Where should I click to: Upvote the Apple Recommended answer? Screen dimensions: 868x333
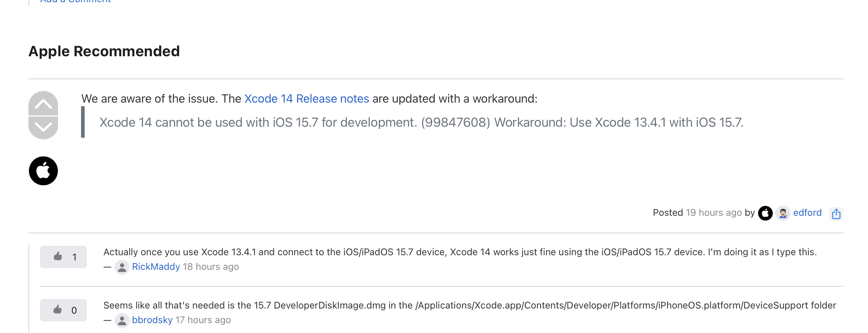(x=43, y=104)
